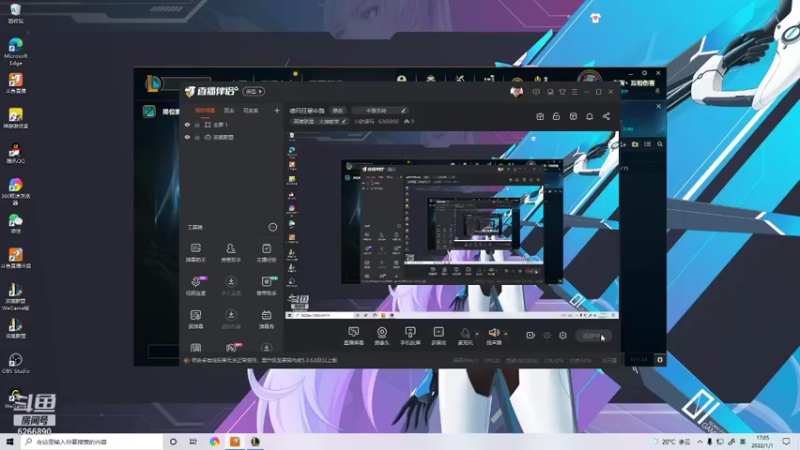Click the League client logo behind the window
This screenshot has height=450, width=800.
click(x=153, y=83)
